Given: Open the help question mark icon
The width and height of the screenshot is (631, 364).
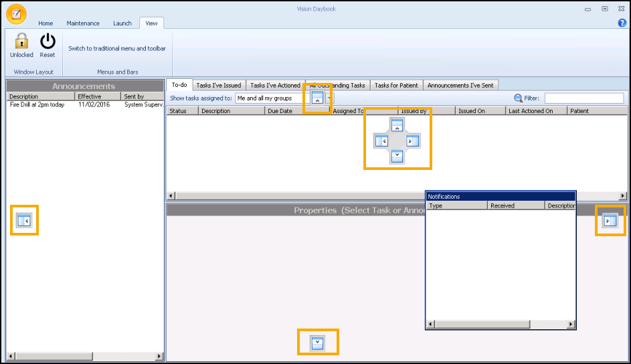Looking at the screenshot, I should tap(622, 23).
